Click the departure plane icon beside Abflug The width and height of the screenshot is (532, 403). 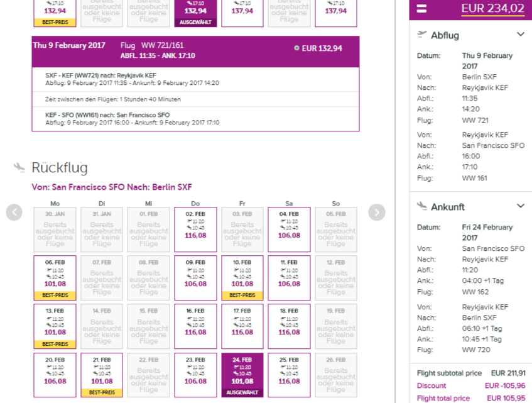pos(421,35)
